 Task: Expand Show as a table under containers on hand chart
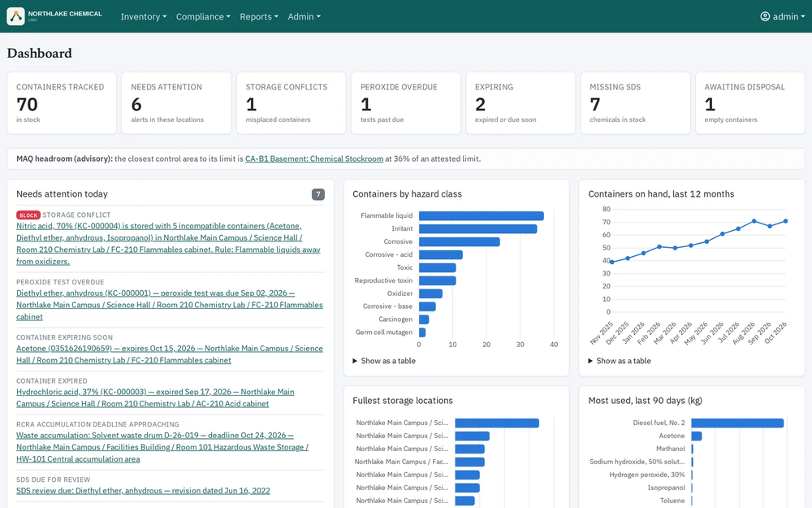point(620,361)
